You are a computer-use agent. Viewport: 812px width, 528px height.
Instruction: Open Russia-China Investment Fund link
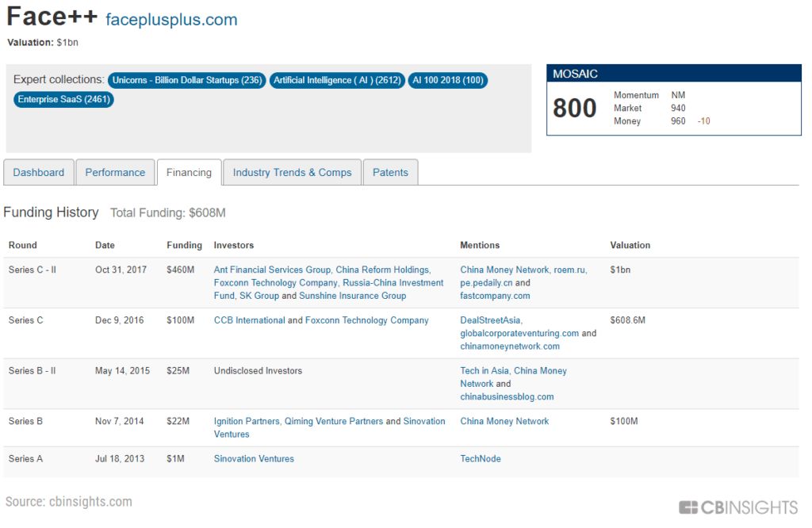tap(329, 289)
